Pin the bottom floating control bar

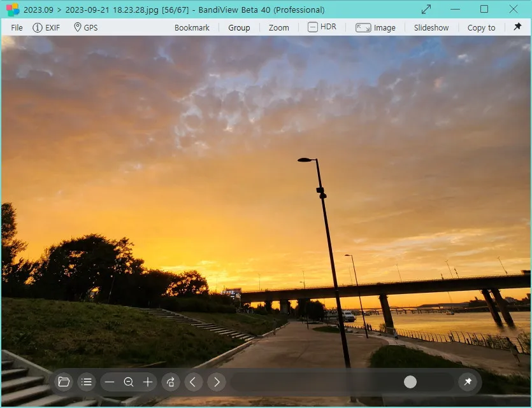pos(468,382)
